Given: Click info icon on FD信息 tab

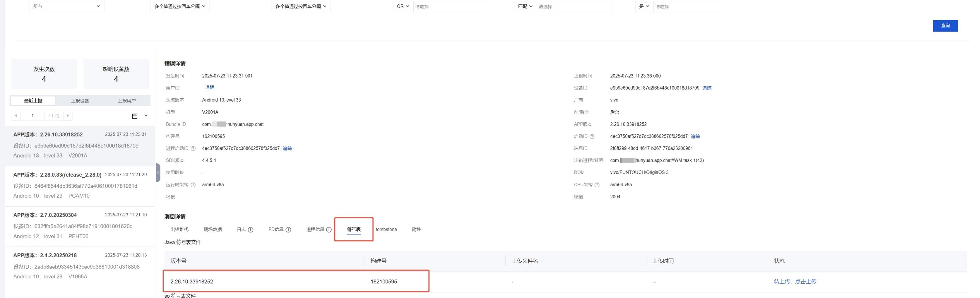Looking at the screenshot, I should click(x=288, y=230).
